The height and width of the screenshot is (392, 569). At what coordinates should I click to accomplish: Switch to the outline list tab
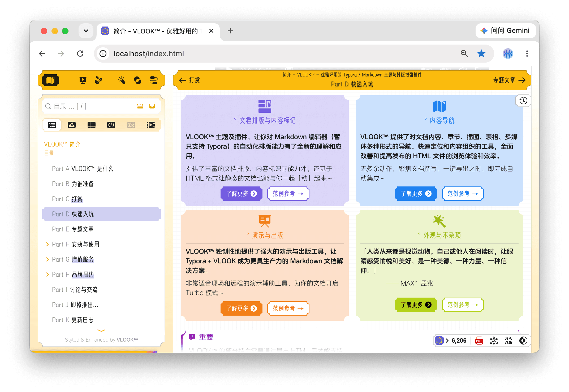coord(52,125)
